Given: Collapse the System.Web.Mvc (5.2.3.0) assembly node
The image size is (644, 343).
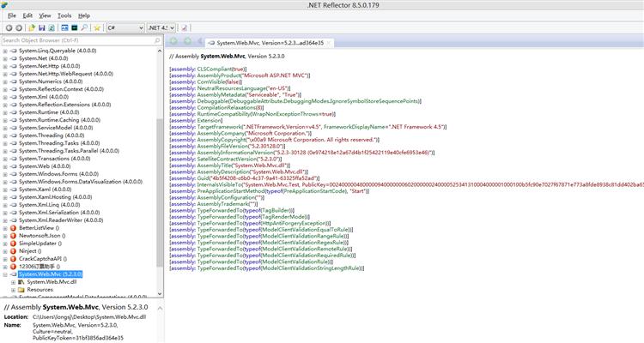Looking at the screenshot, I should 4,274.
